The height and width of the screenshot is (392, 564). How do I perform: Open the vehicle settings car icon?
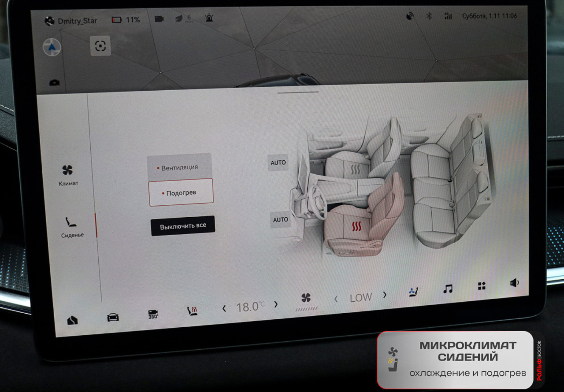pyautogui.click(x=113, y=317)
